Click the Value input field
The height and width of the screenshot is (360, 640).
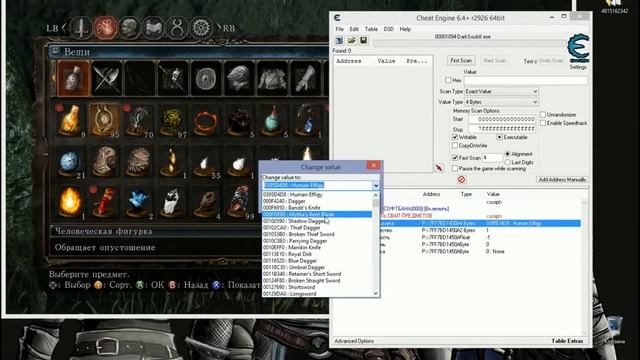click(x=526, y=80)
